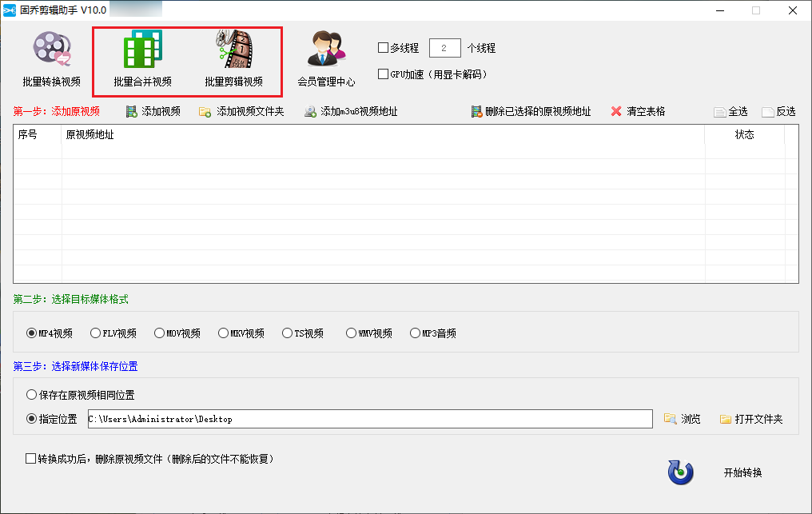This screenshot has height=514, width=812.
Task: Click the 全选 page icon
Action: click(719, 112)
